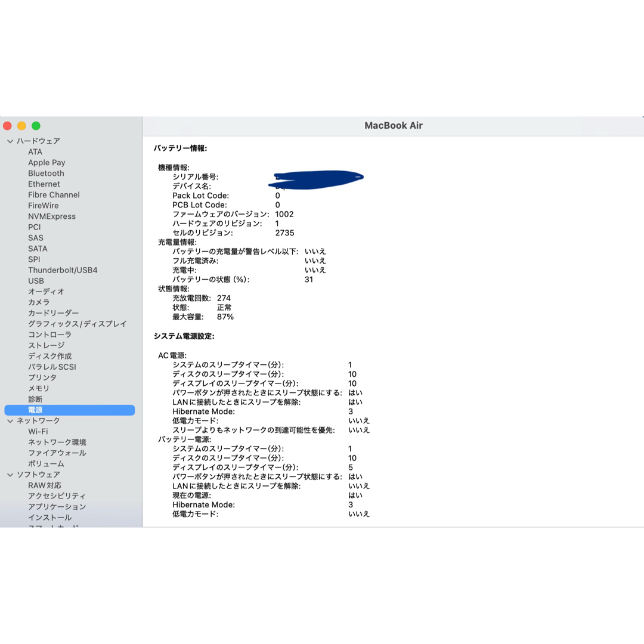Screen dimensions: 644x644
Task: Click the システム電源設定 heading
Action: coord(184,336)
